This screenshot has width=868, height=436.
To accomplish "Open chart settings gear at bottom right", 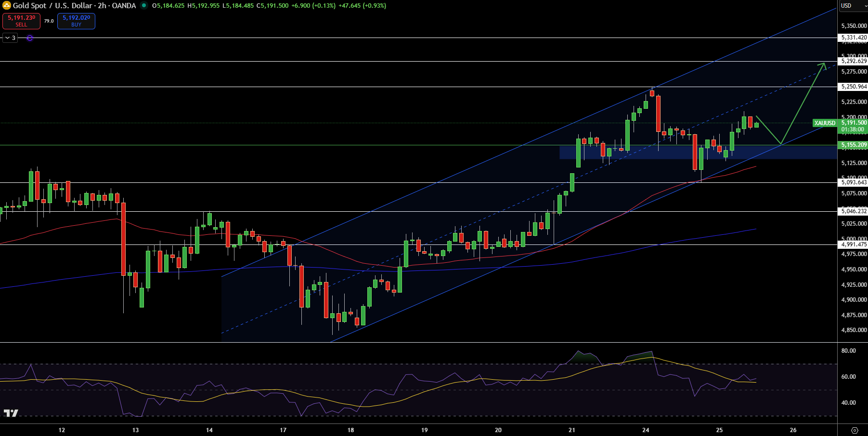I will 855,430.
